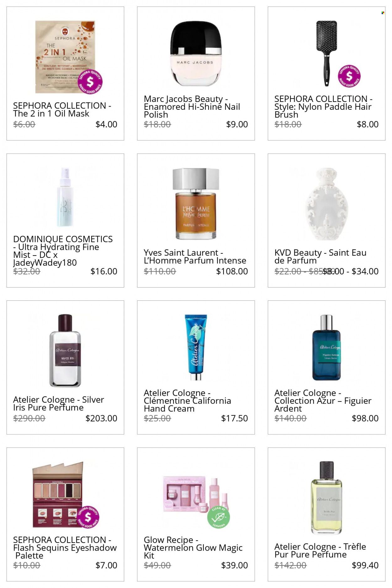This screenshot has width=392, height=588.
Task: Open Enamored Hi-Shine Nail Polish title link
Action: [x=192, y=107]
